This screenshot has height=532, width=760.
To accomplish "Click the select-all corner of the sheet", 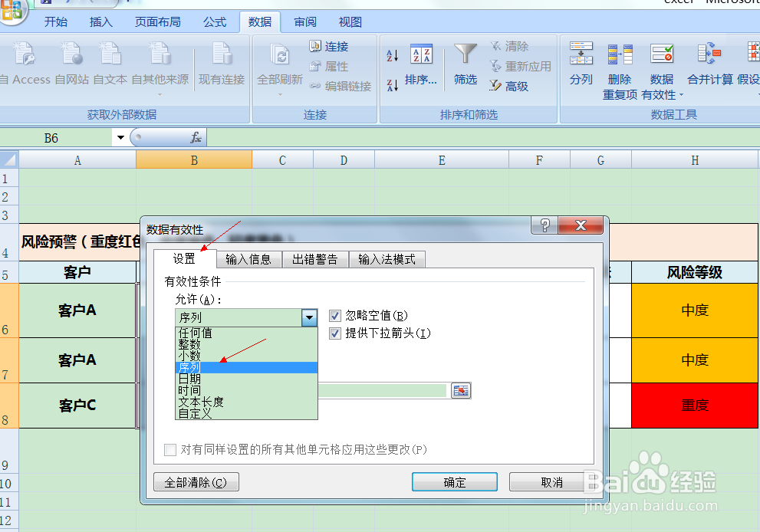I will pos(9,159).
